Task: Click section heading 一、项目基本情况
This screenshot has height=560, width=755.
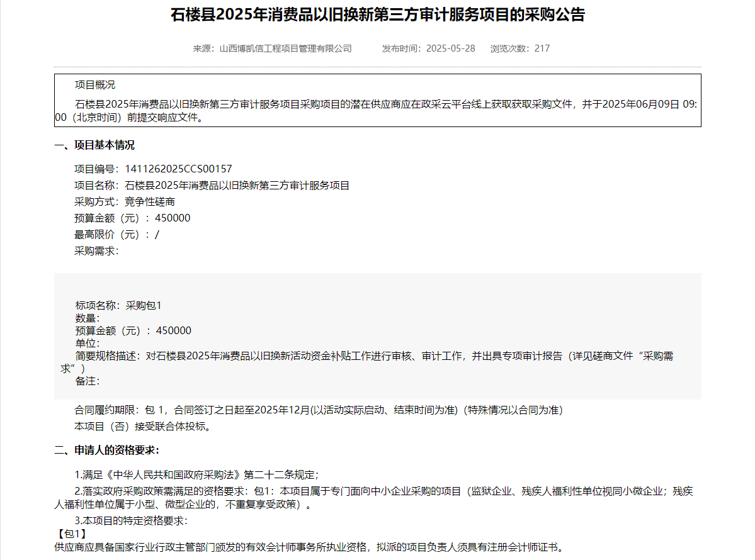Action: coord(94,145)
